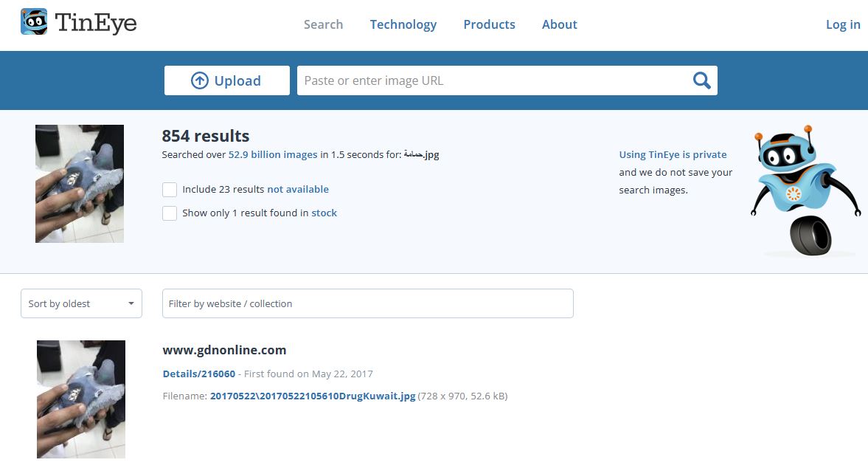The width and height of the screenshot is (868, 471).
Task: Select the Search navigation tab
Action: tap(323, 24)
